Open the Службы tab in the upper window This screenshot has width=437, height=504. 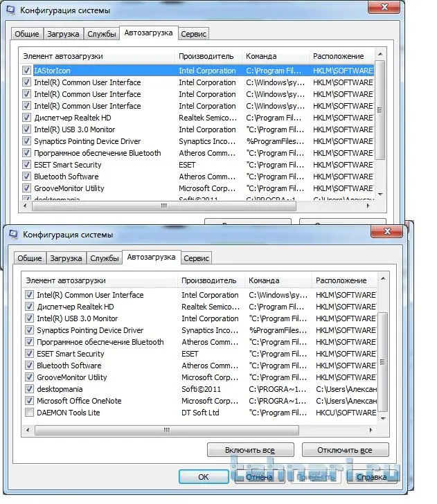click(102, 34)
